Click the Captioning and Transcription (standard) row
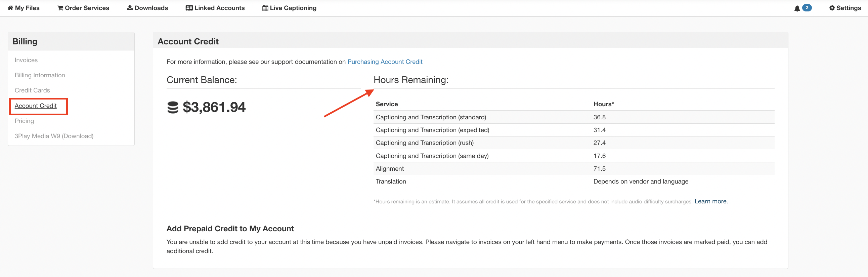Viewport: 868px width, 277px height. coord(574,117)
